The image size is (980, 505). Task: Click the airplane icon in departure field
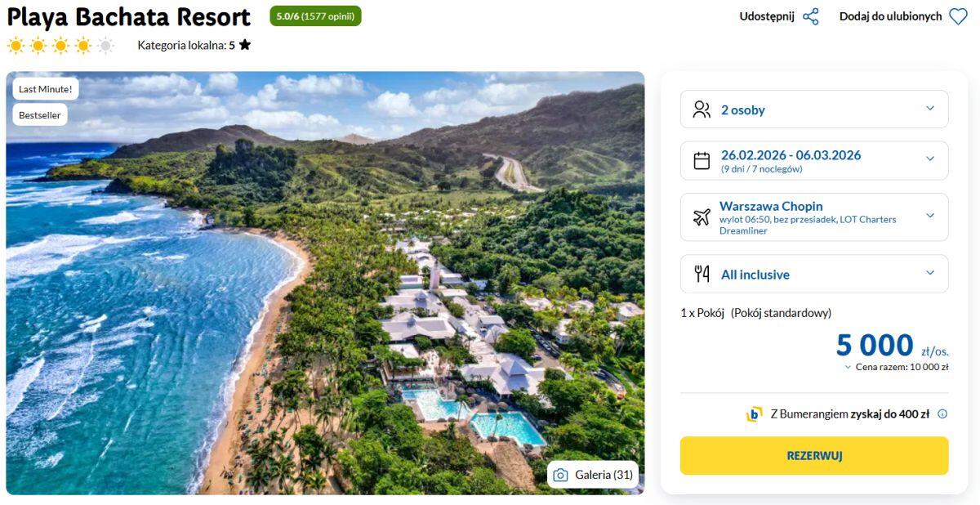click(702, 217)
